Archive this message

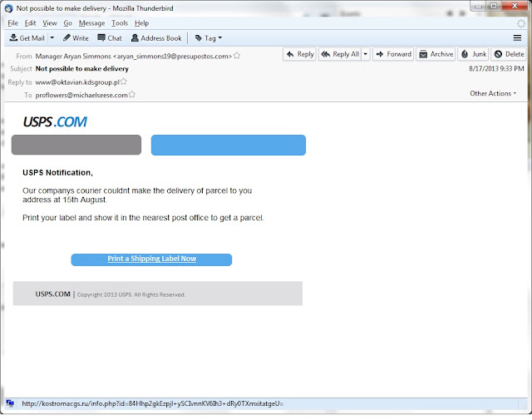tap(436, 54)
